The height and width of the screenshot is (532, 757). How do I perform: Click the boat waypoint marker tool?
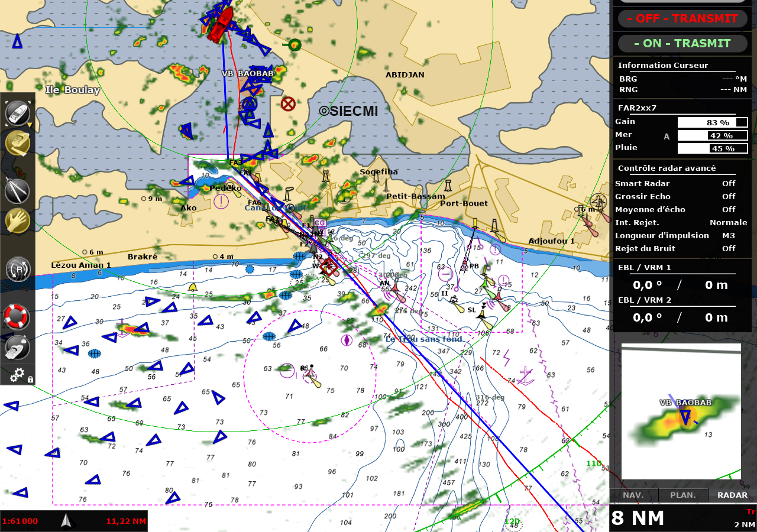17,348
